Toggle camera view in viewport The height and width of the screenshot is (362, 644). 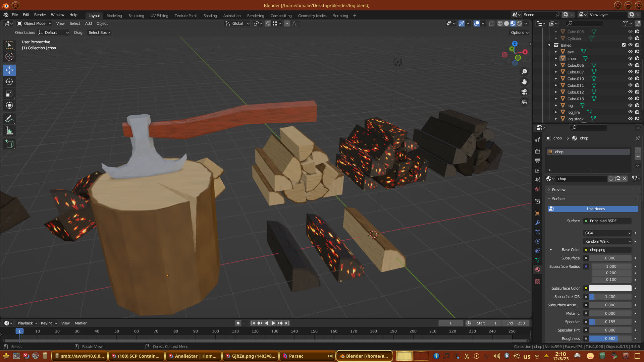524,92
